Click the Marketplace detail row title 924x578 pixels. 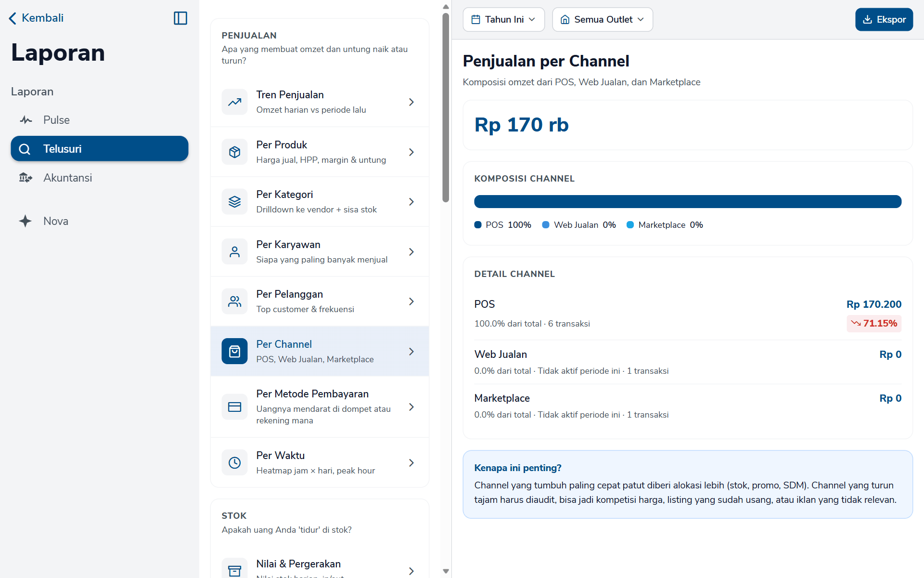coord(502,398)
